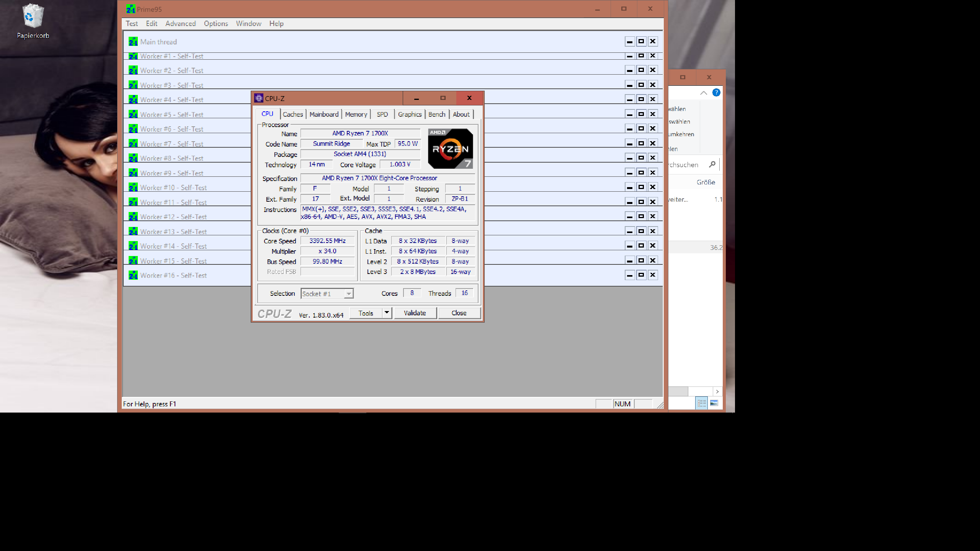
Task: Click the Explorer horizontal scrollbar right arrow
Action: pos(717,391)
